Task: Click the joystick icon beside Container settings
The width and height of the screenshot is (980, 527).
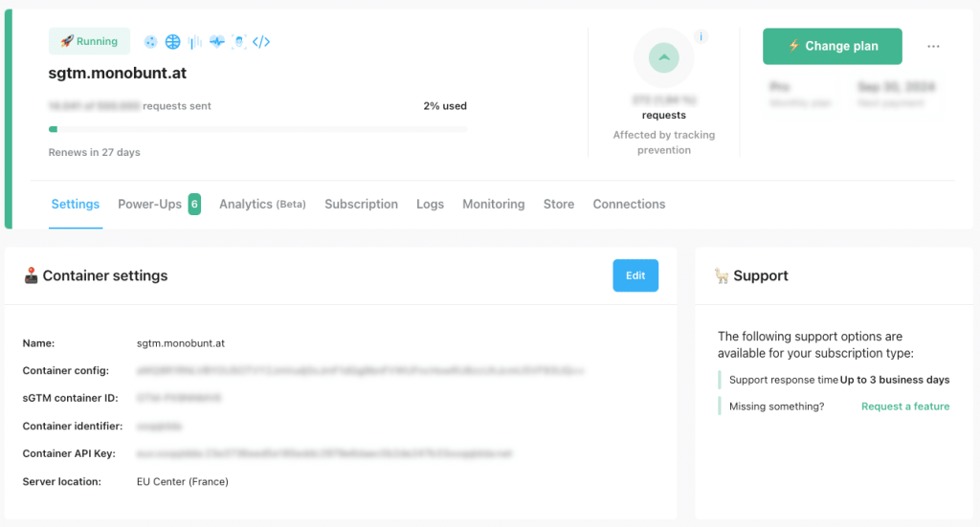Action: (x=31, y=275)
